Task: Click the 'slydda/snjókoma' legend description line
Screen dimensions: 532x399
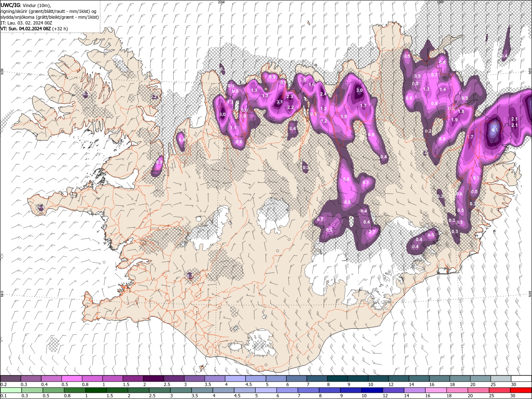Action: (49, 17)
